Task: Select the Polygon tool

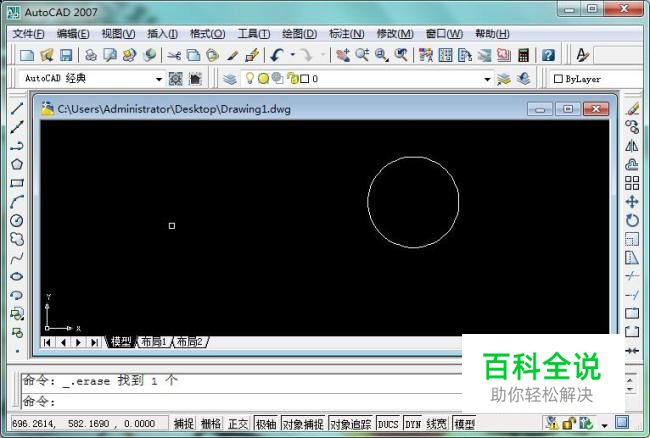Action: point(17,165)
